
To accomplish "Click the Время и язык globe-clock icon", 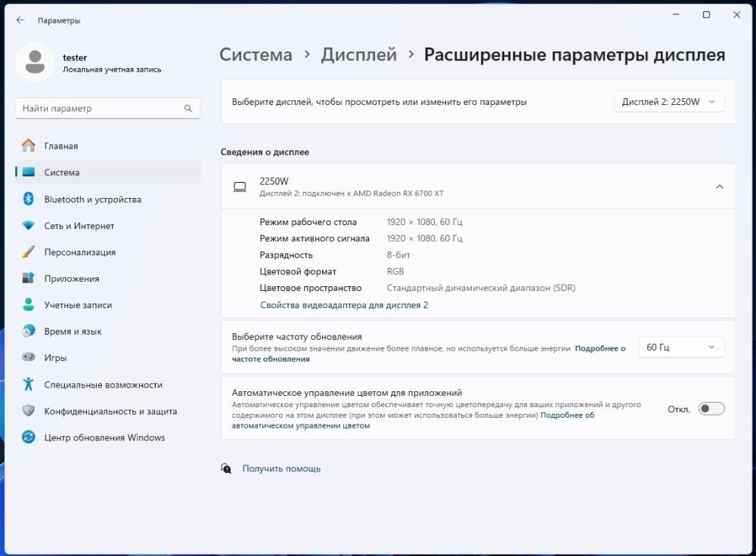I will pyautogui.click(x=29, y=331).
